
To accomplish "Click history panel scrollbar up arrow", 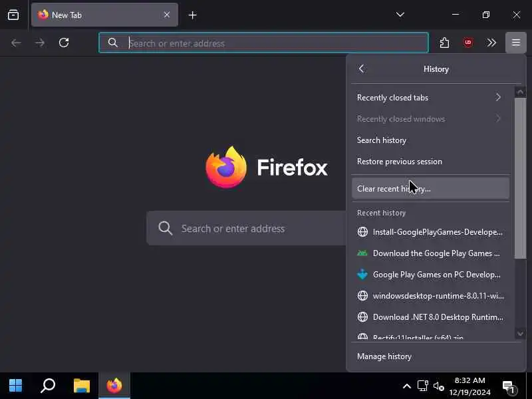I will tap(520, 92).
